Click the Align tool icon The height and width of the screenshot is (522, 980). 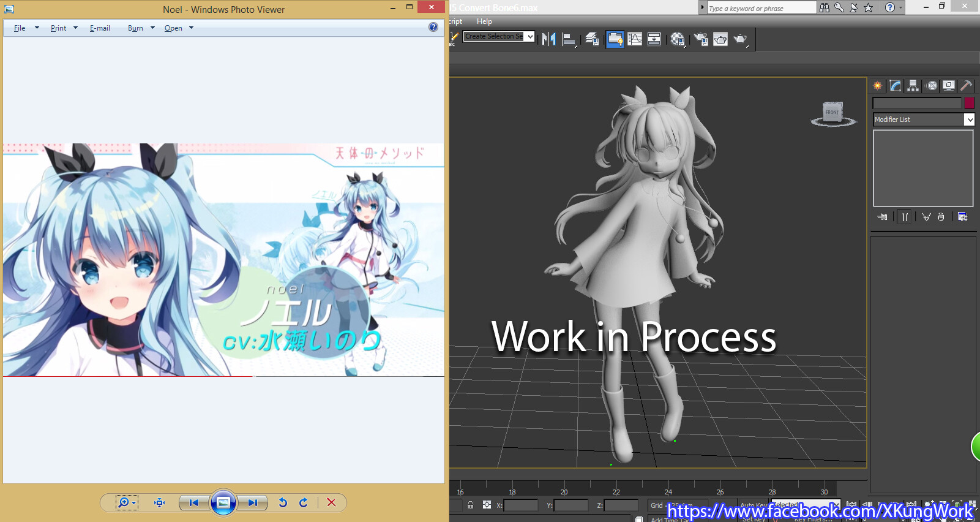click(x=569, y=39)
